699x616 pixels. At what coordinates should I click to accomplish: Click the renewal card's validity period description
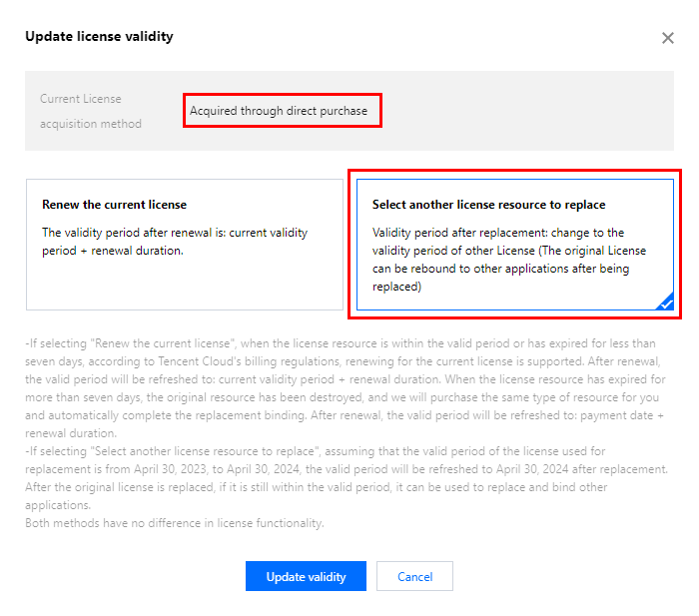pos(175,241)
